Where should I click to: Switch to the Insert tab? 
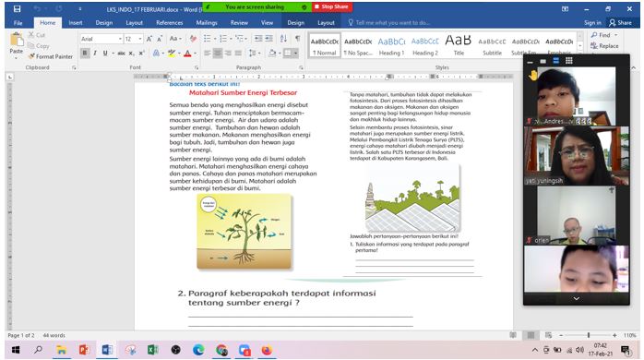tap(75, 22)
